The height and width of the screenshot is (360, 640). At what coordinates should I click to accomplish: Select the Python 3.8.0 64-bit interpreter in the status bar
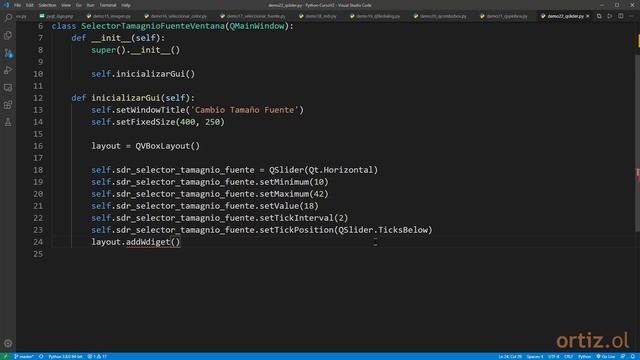65,356
